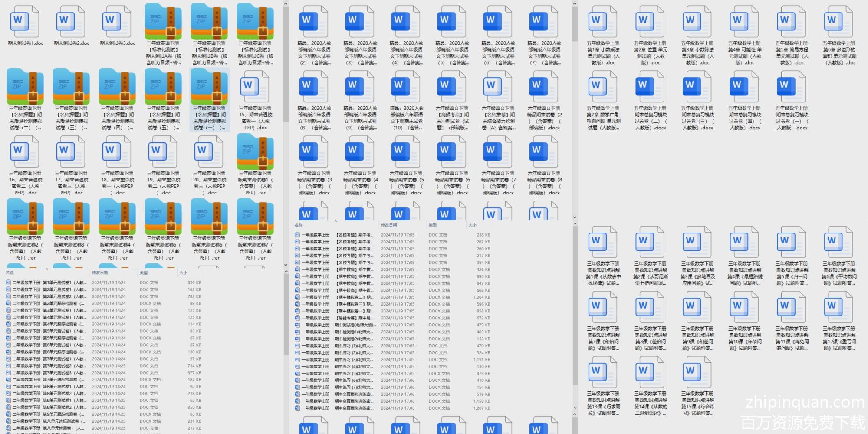Sort 一年级数学 list by 大小 column
868x434 pixels.
click(x=472, y=225)
